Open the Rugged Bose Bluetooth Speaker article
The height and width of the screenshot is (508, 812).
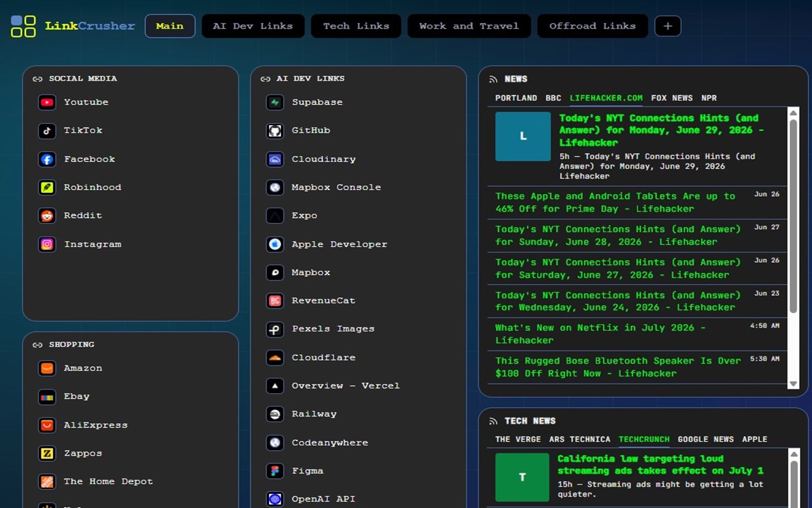click(x=618, y=367)
